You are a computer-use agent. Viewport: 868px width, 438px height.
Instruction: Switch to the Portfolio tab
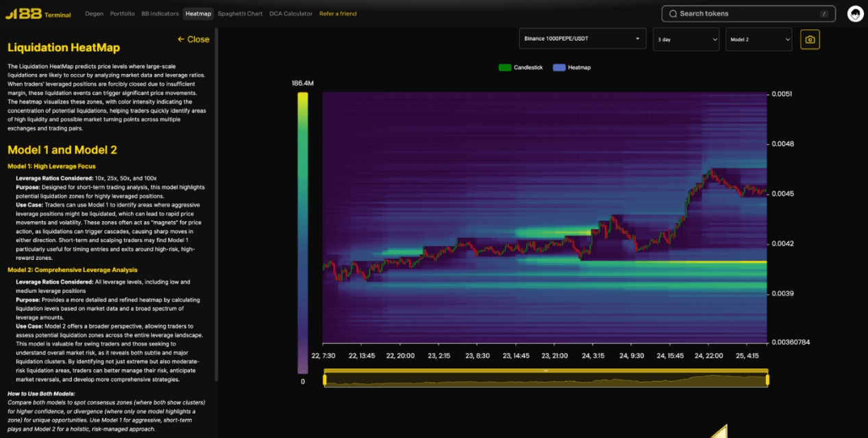pos(122,14)
